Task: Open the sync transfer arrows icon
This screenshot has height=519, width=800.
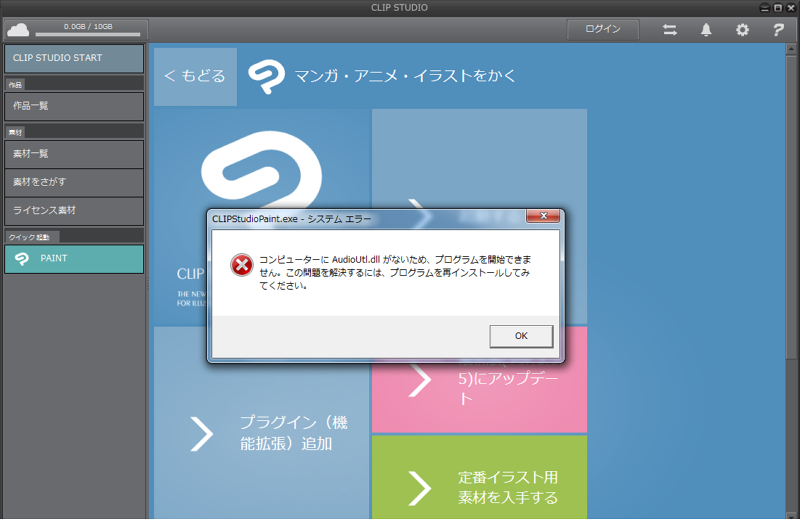Action: (x=670, y=30)
